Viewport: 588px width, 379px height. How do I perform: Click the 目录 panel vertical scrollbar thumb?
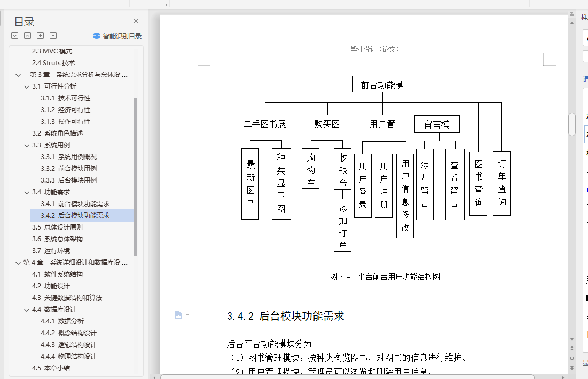pyautogui.click(x=135, y=177)
